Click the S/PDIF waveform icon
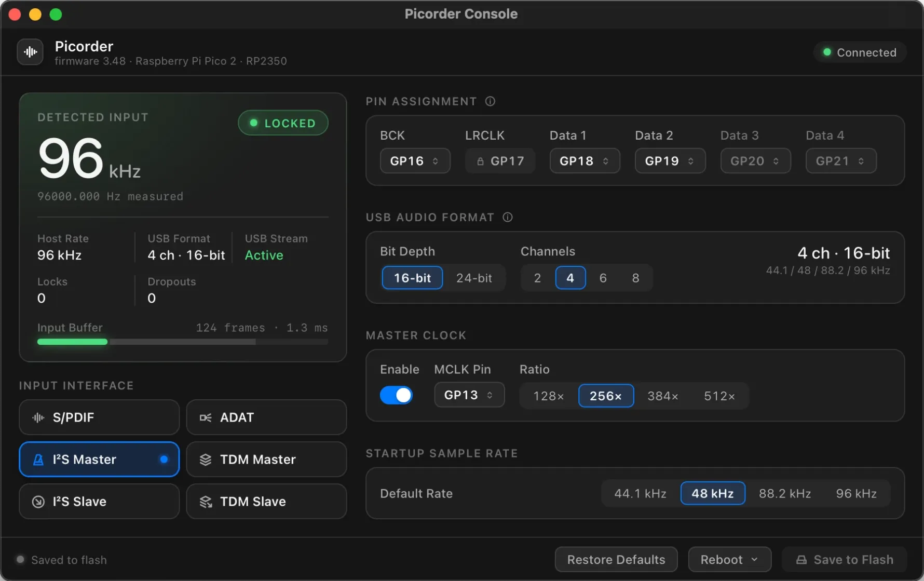 38,417
